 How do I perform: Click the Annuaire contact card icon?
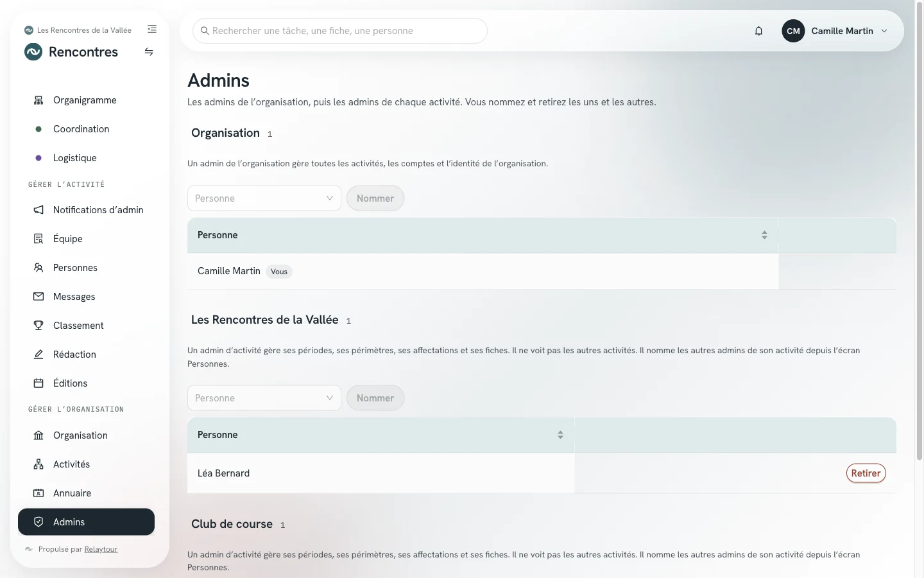click(38, 493)
